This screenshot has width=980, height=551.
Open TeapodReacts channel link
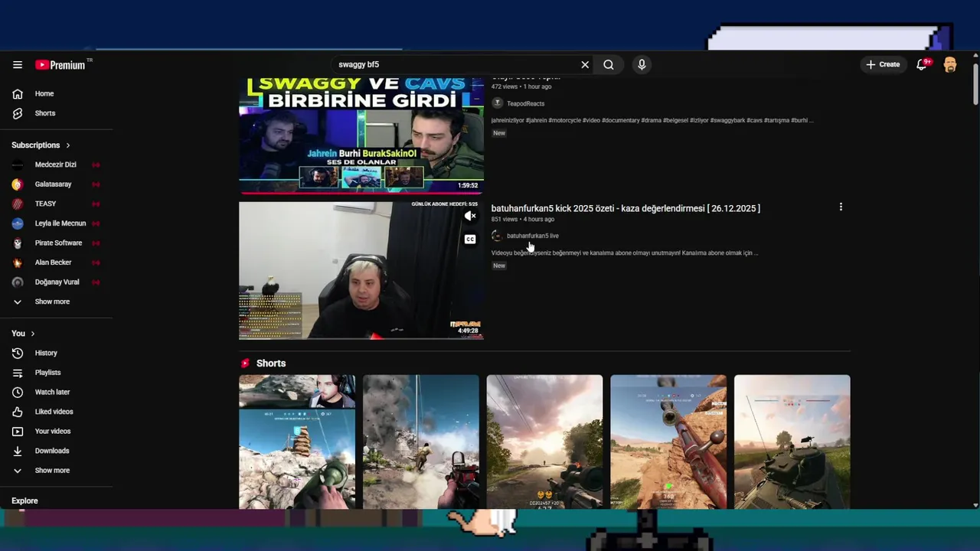pyautogui.click(x=525, y=103)
